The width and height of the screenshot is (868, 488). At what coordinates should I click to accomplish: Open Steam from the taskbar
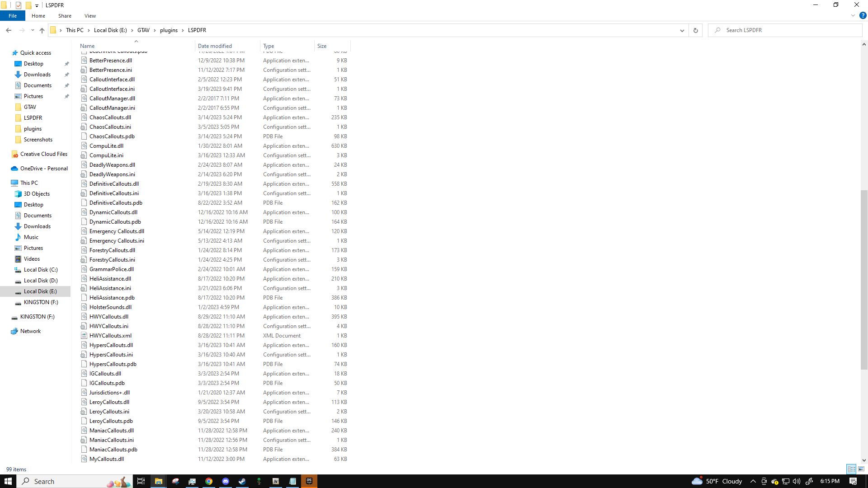click(242, 481)
